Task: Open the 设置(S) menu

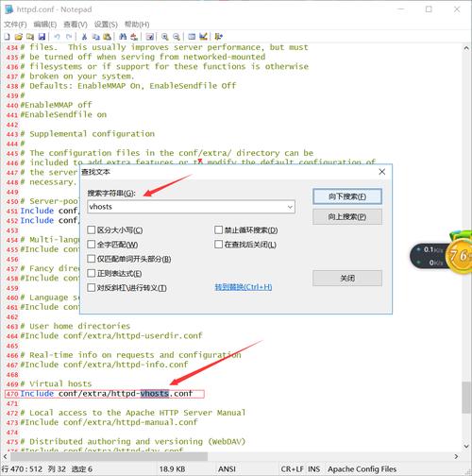Action: pyautogui.click(x=106, y=25)
